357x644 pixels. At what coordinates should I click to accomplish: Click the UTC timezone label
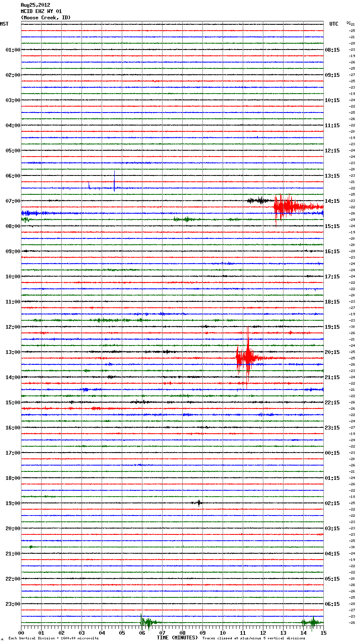coord(334,24)
